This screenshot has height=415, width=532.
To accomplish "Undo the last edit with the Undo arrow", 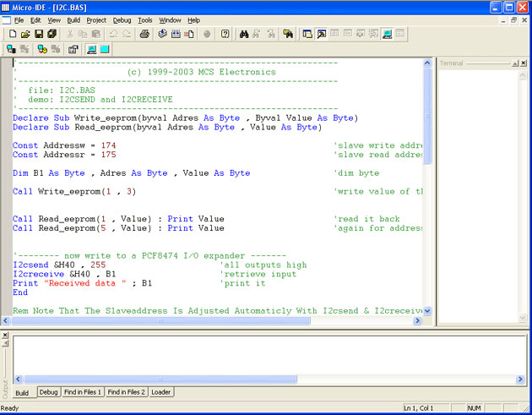I will [x=113, y=34].
